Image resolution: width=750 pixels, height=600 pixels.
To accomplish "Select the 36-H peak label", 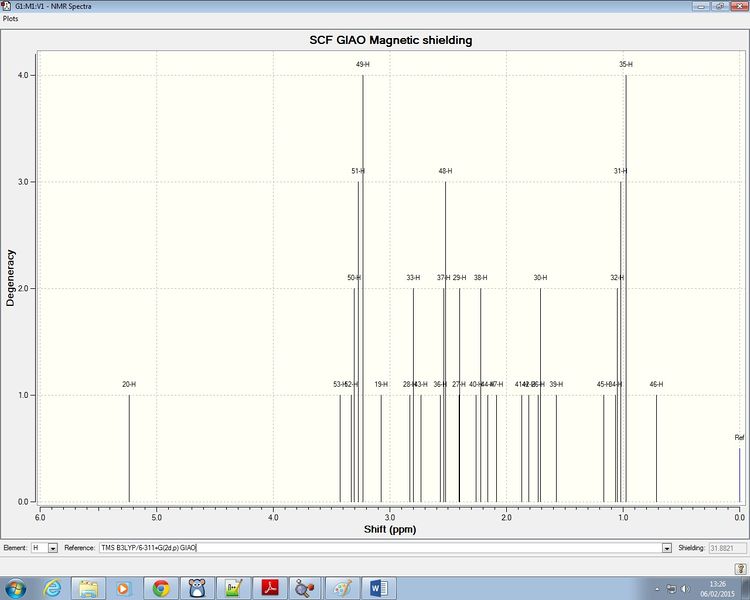I will click(x=440, y=384).
